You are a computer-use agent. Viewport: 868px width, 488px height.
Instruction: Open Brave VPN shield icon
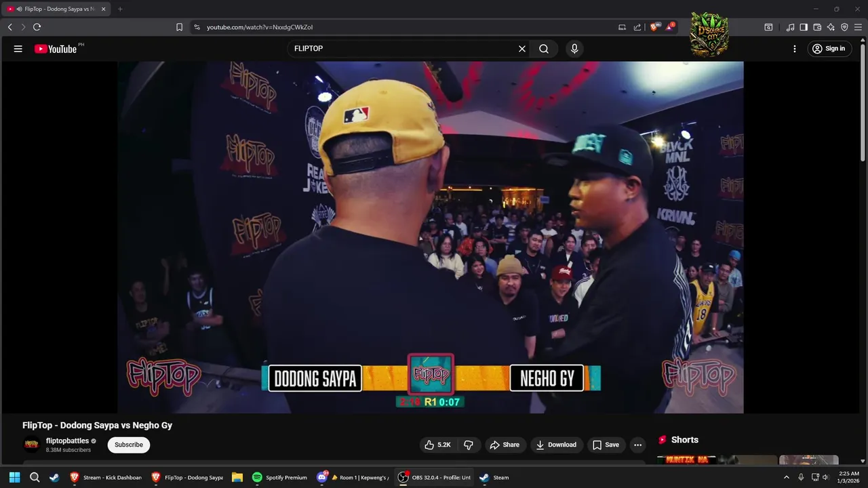click(x=844, y=27)
